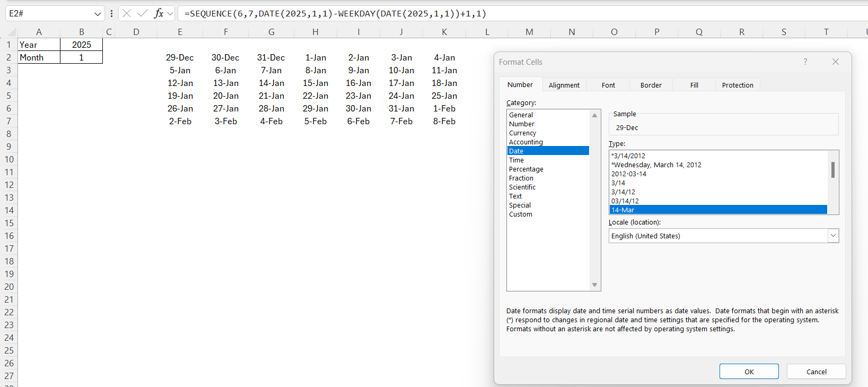Click the Type list scrollbar thumb
Screen dimensions: 868x387
click(x=833, y=170)
